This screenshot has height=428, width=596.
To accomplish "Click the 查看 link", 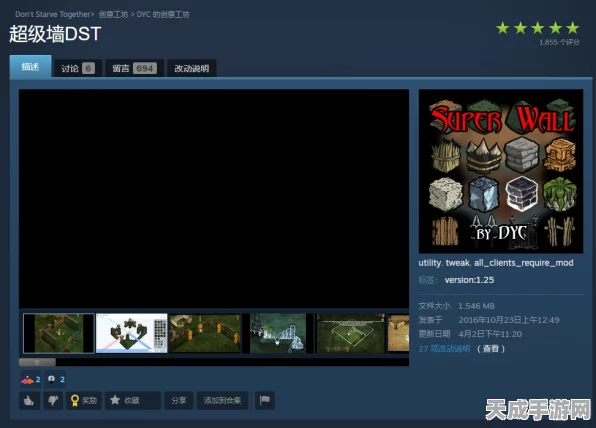I will 491,349.
